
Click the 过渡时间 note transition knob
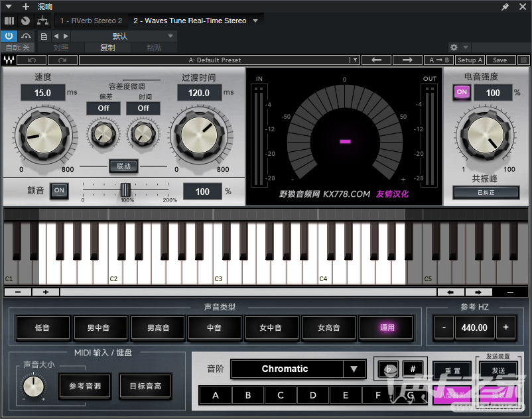tap(199, 135)
